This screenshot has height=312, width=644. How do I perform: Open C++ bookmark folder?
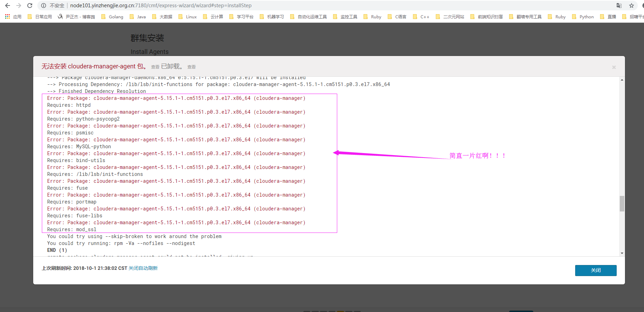(421, 17)
